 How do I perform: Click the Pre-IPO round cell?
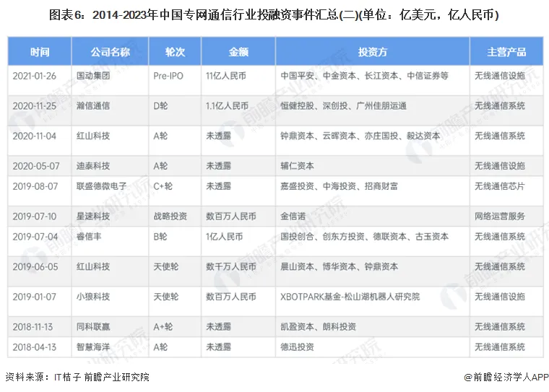(x=168, y=76)
